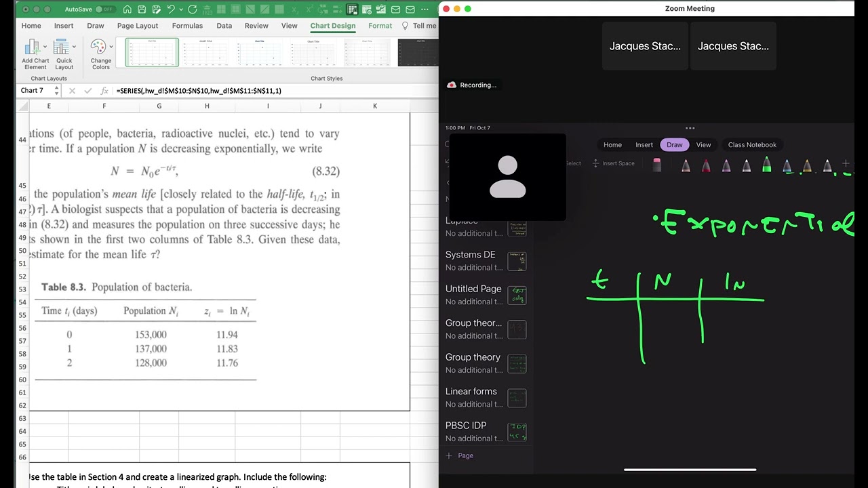Screen dimensions: 868x488
Task: Click the plus icon to add a pen
Action: [846, 163]
